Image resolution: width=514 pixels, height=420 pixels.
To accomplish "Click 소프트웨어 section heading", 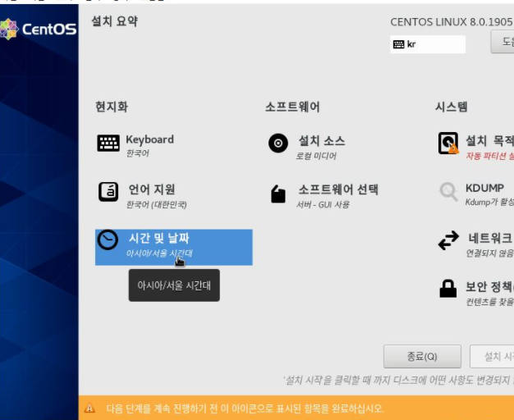I will click(x=292, y=107).
